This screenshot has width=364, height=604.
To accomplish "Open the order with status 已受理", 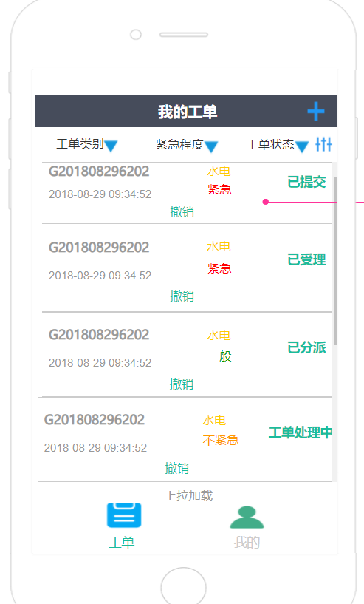I will point(187,268).
